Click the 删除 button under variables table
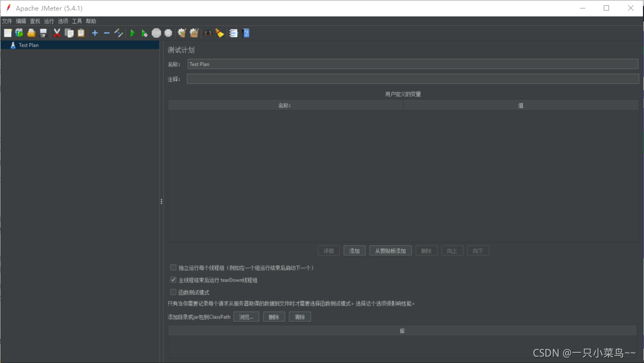The width and height of the screenshot is (644, 363). click(426, 251)
